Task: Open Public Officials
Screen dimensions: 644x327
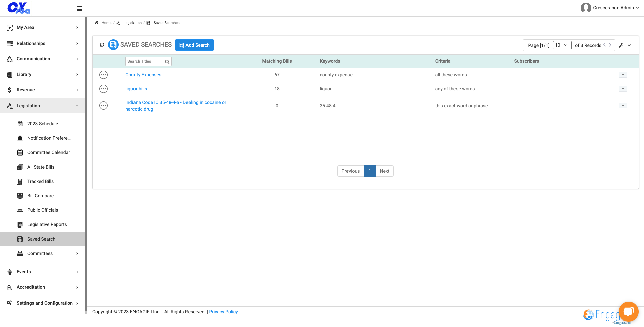Action: pyautogui.click(x=43, y=210)
